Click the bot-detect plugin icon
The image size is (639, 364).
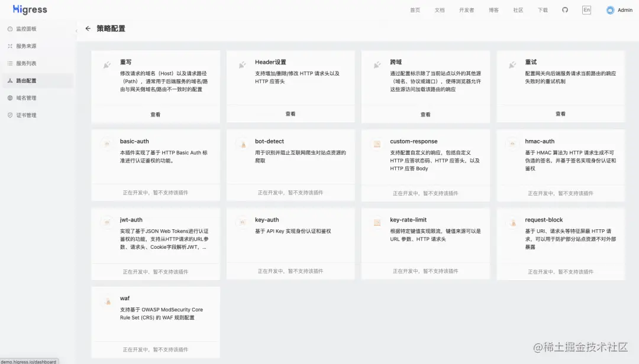[x=243, y=144]
